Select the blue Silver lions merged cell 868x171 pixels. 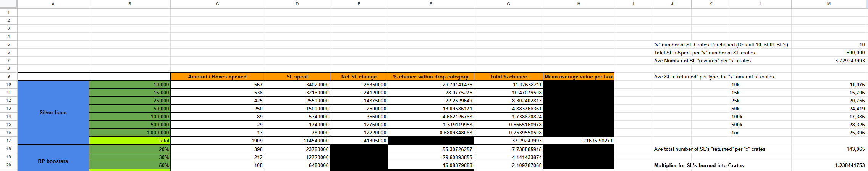pos(53,112)
